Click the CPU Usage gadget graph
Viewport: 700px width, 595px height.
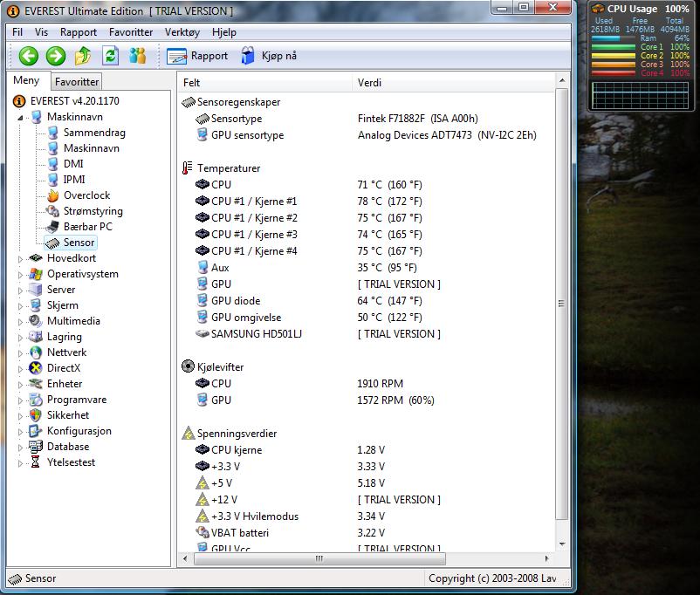640,94
